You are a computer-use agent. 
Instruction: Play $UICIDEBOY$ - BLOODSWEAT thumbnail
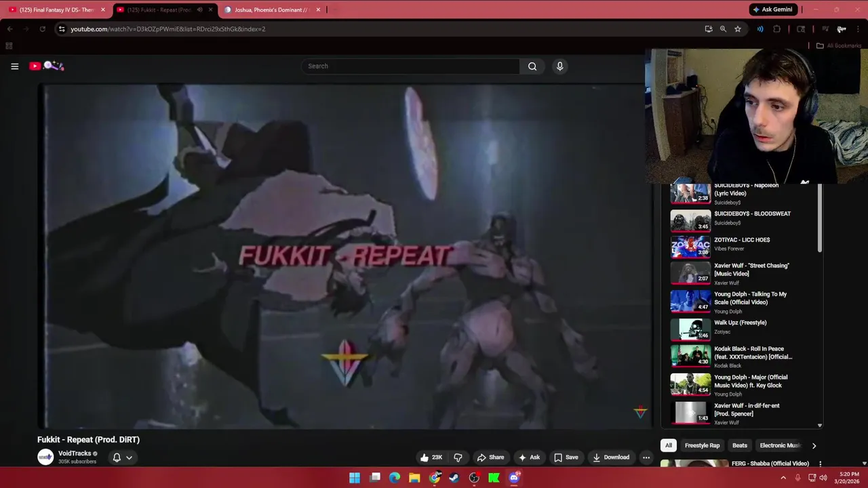(x=690, y=220)
